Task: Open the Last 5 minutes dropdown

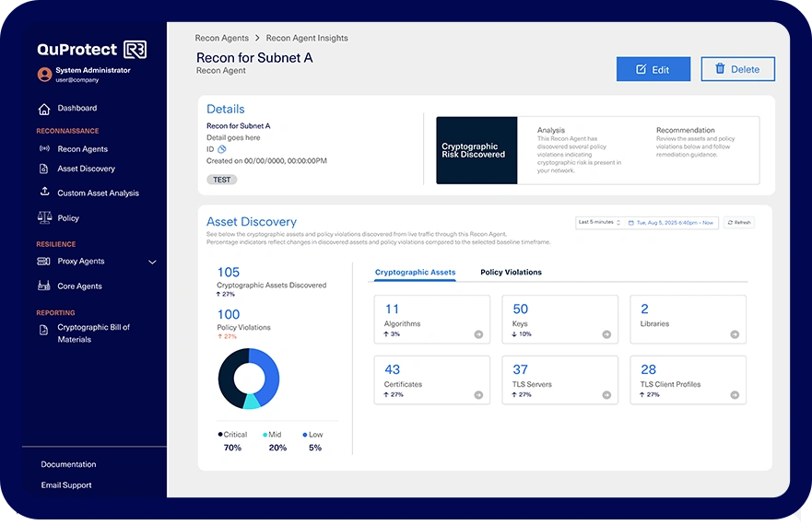Action: click(599, 223)
